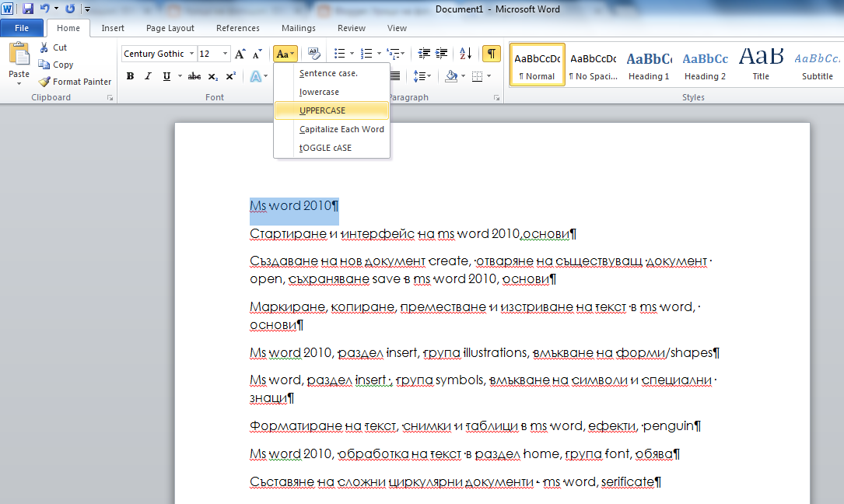
Task: Switch to the View tab
Action: coord(397,28)
